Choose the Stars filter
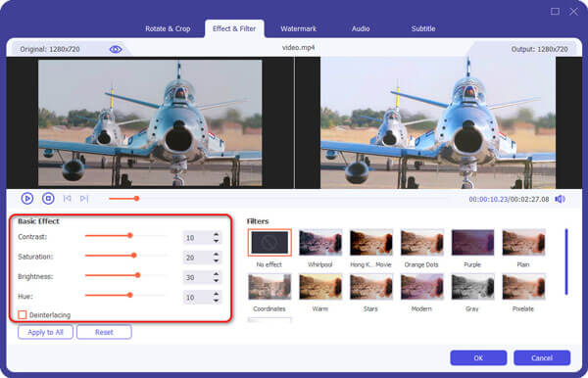 click(371, 287)
